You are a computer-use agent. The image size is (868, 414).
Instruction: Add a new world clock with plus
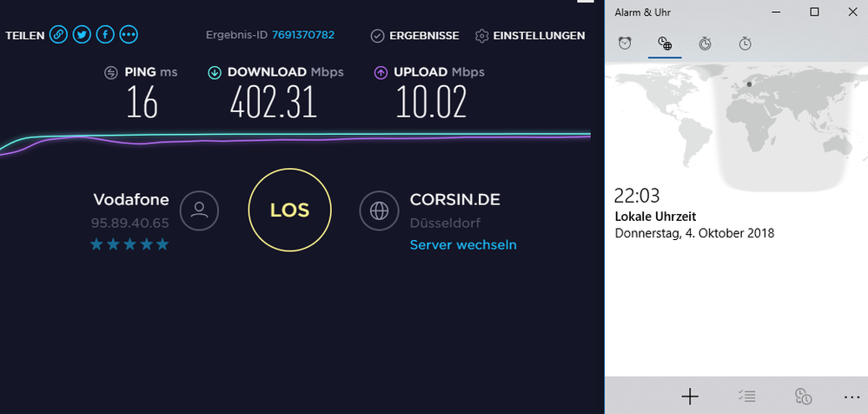coord(689,397)
